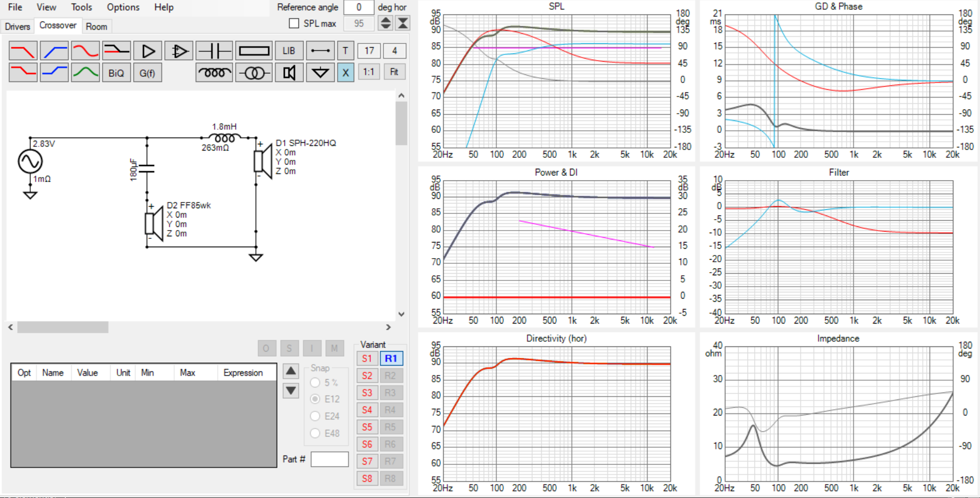Insert a ground symbol component
The height and width of the screenshot is (498, 980).
[320, 72]
